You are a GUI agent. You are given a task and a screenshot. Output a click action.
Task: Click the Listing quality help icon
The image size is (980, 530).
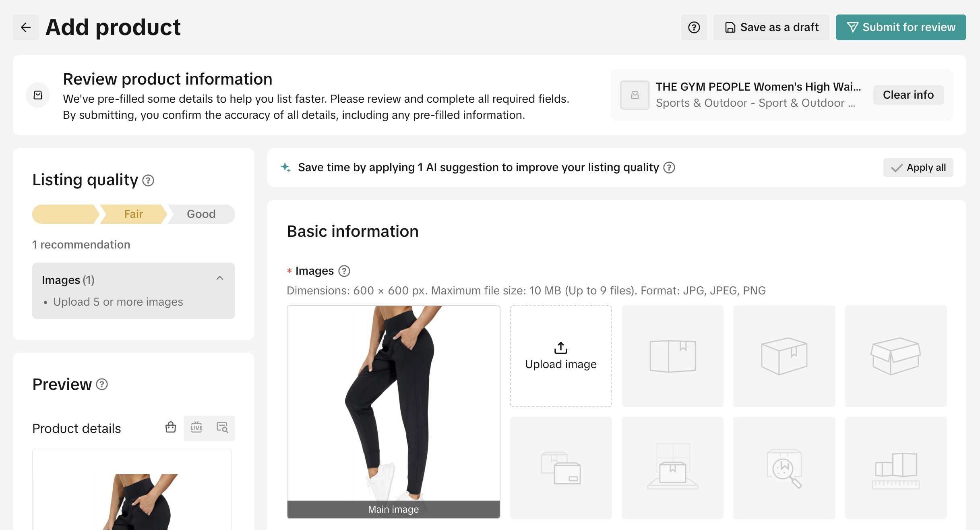[x=148, y=180]
